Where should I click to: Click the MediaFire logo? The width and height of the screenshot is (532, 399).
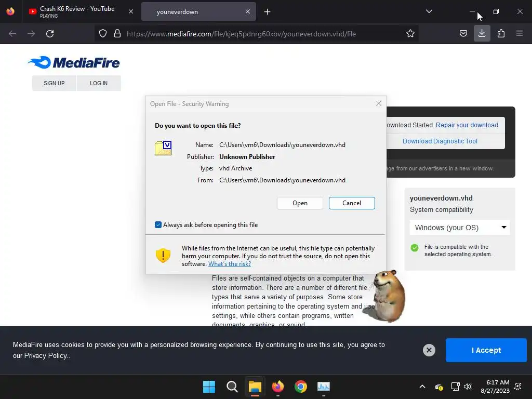pos(74,62)
